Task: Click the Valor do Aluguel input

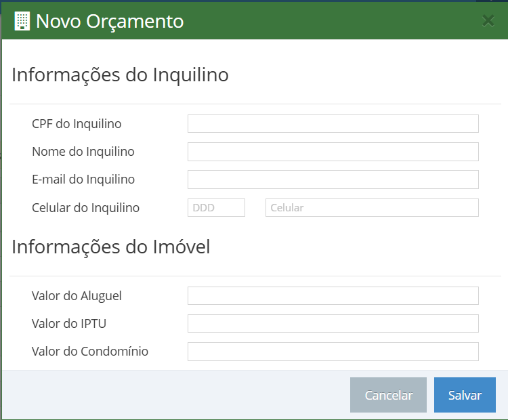Action: pos(333,295)
